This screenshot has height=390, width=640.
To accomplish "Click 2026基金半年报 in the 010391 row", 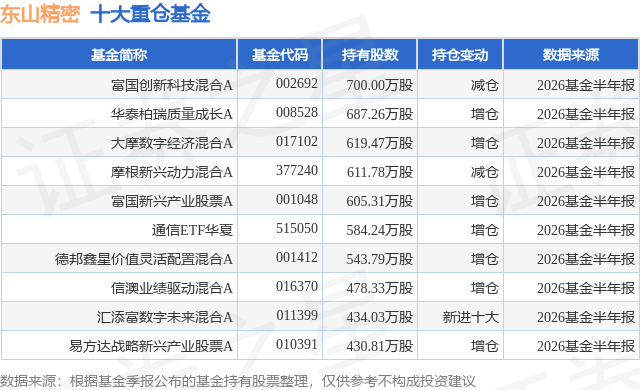I will 586,346.
